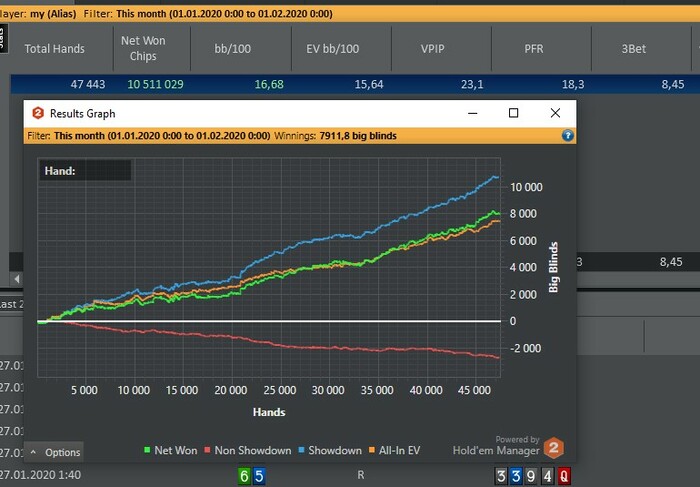Select the 10 511 029 net won chips value
This screenshot has height=487, width=700.
point(155,84)
